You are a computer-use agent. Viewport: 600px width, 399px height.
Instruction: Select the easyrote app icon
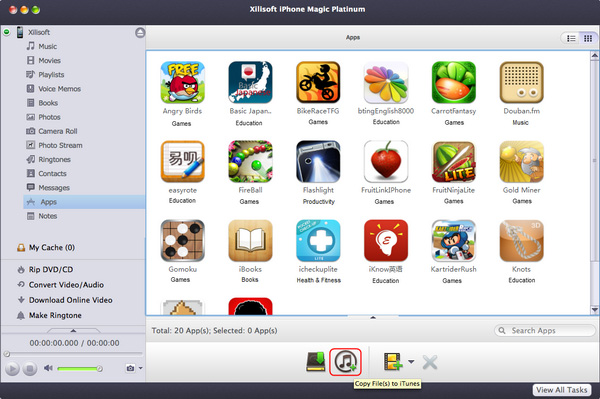coord(183,161)
